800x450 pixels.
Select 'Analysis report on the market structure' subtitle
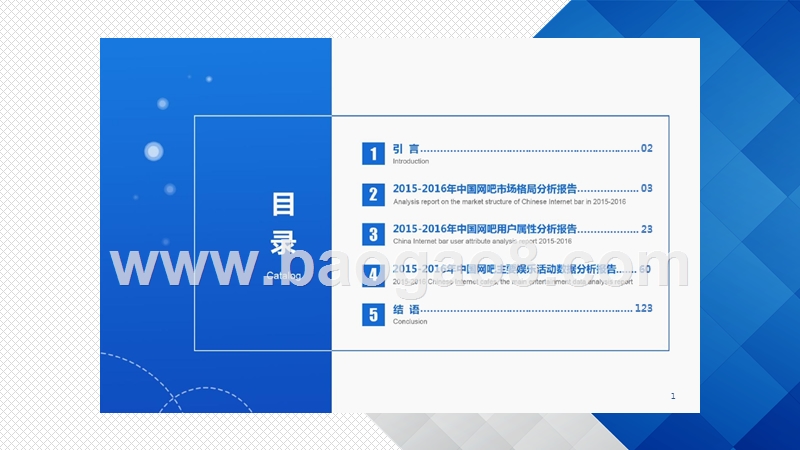tap(509, 202)
